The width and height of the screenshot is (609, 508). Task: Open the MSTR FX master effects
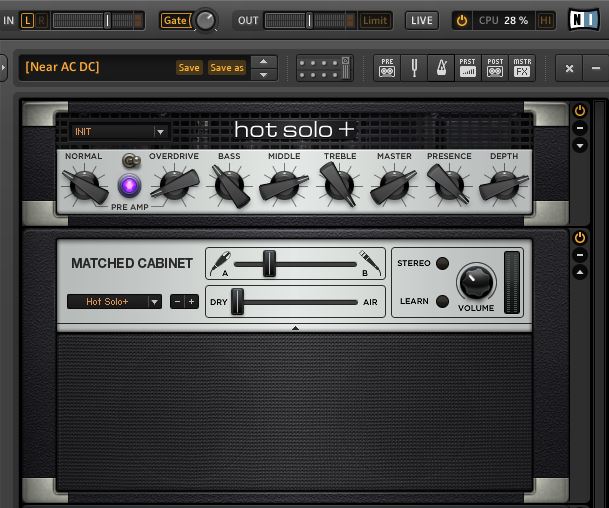[522, 68]
